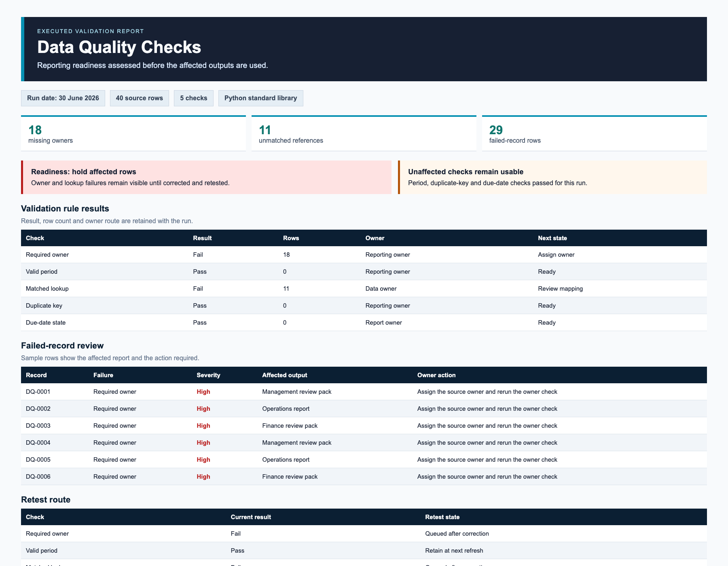Select the Valid period check in validation table
The height and width of the screenshot is (566, 728).
pos(42,272)
